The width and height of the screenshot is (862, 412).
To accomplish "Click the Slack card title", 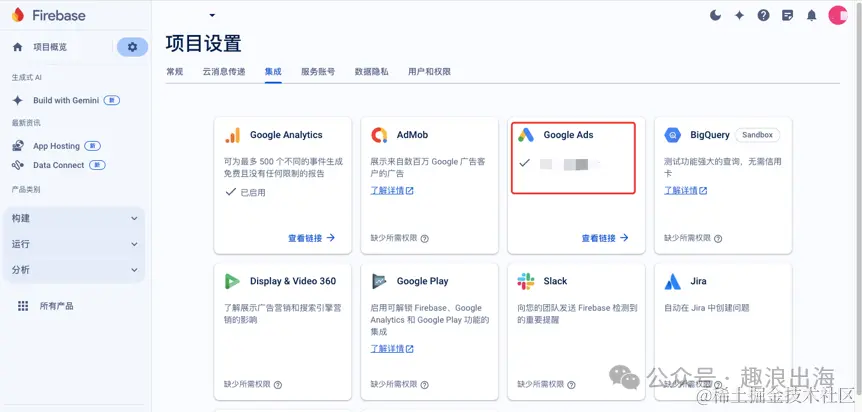I will [555, 281].
